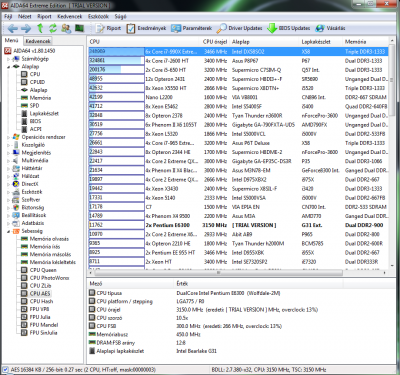Viewport: 400px width, 375px height.
Task: Open the Riport toolbar button
Action: (109, 28)
